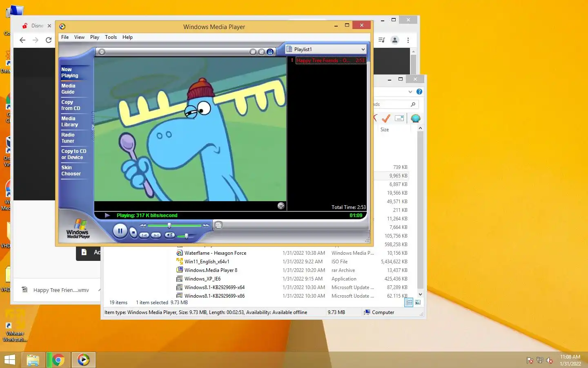
Task: Open the Windows Start button
Action: 9,360
